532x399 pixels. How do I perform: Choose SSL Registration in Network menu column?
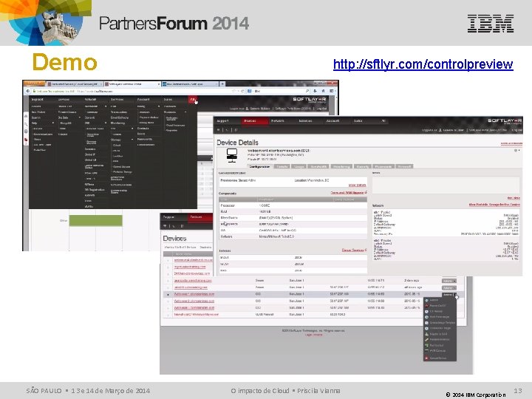point(95,190)
